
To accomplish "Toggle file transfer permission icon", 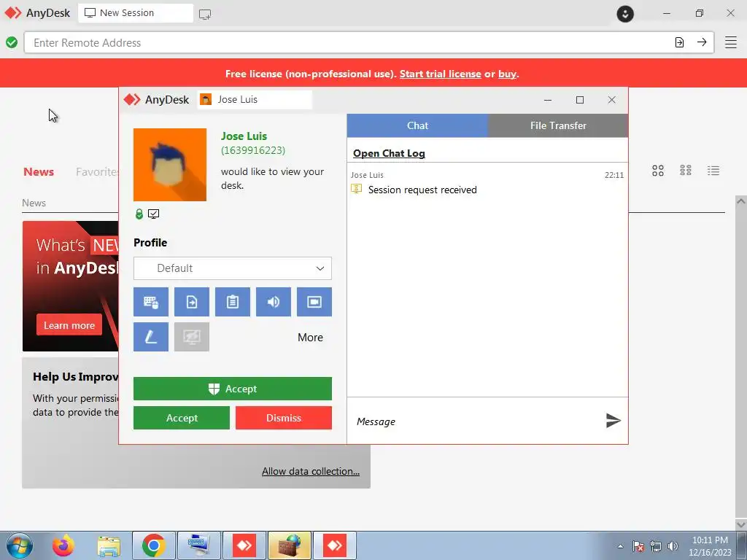I will (192, 302).
